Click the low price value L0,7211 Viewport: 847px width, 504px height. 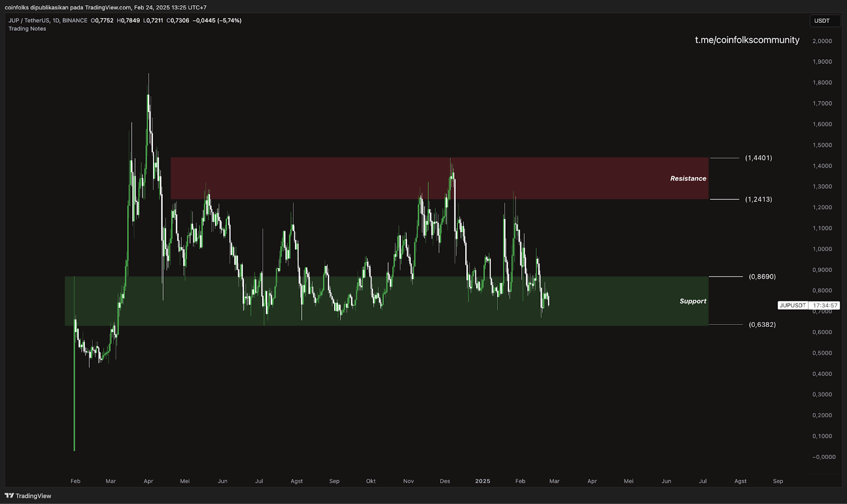point(153,21)
